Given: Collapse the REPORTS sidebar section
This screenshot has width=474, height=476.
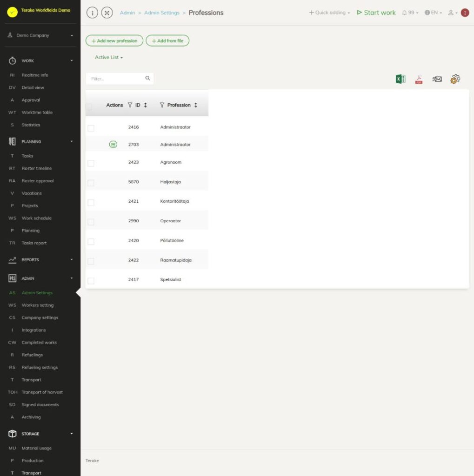Looking at the screenshot, I should [x=40, y=260].
